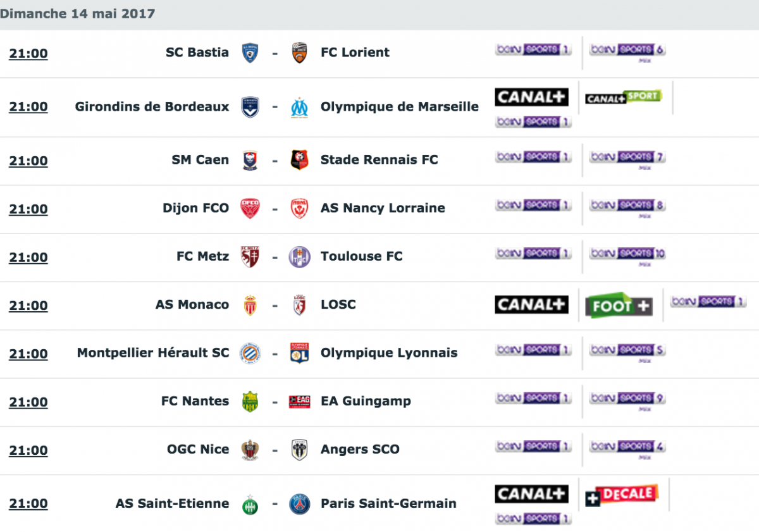The height and width of the screenshot is (532, 759).
Task: Open the 21:00 link for SC Bastia match
Action: 28,54
